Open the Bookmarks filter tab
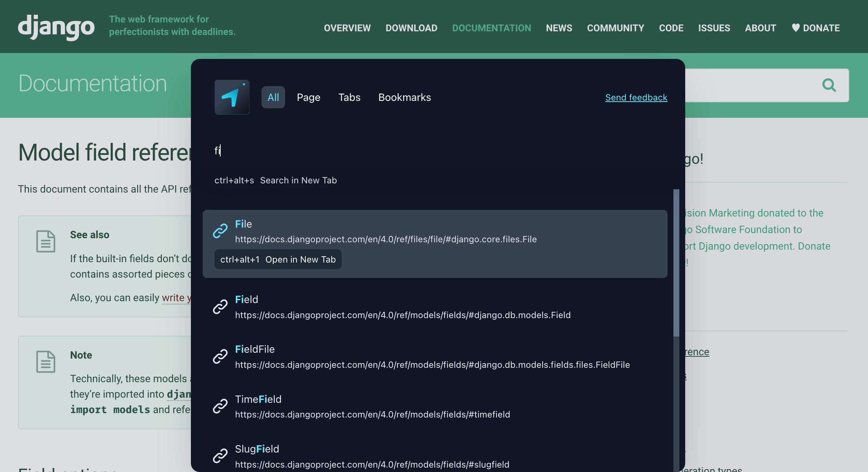Image resolution: width=868 pixels, height=472 pixels. pyautogui.click(x=404, y=97)
